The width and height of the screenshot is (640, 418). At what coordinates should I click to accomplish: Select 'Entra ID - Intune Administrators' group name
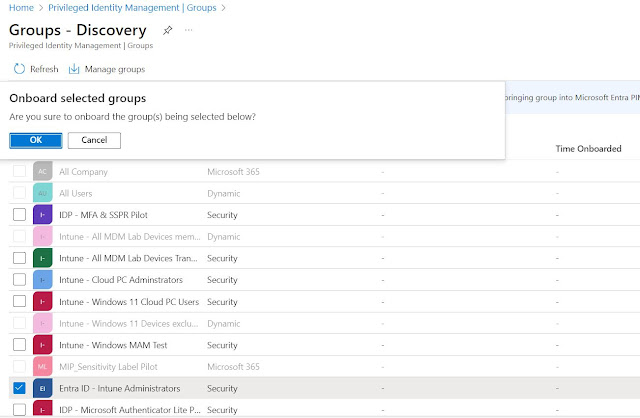120,389
